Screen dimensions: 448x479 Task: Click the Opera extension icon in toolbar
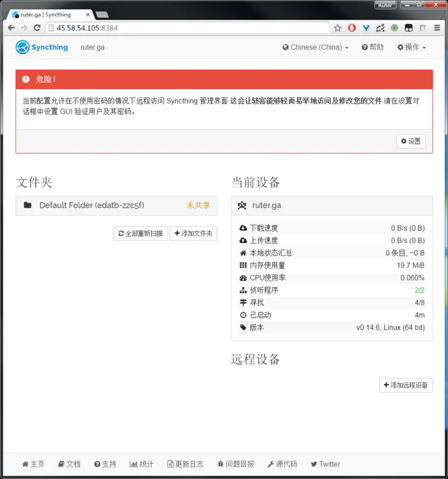click(x=352, y=28)
